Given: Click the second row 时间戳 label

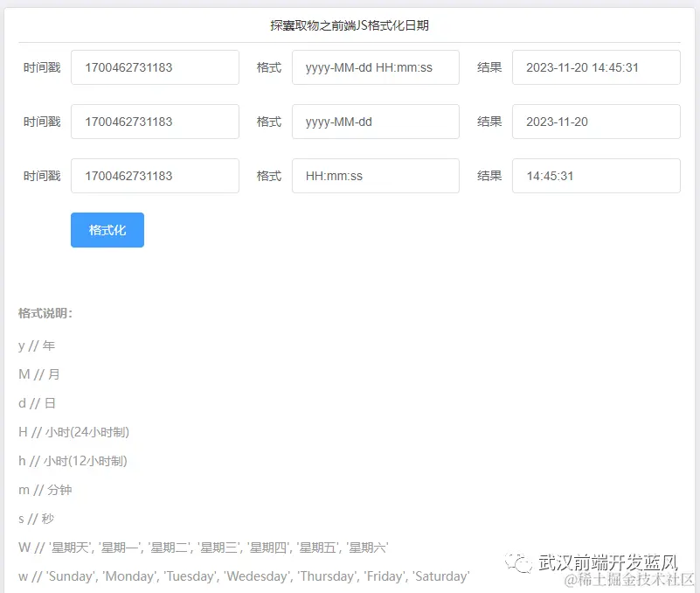Looking at the screenshot, I should [x=42, y=122].
